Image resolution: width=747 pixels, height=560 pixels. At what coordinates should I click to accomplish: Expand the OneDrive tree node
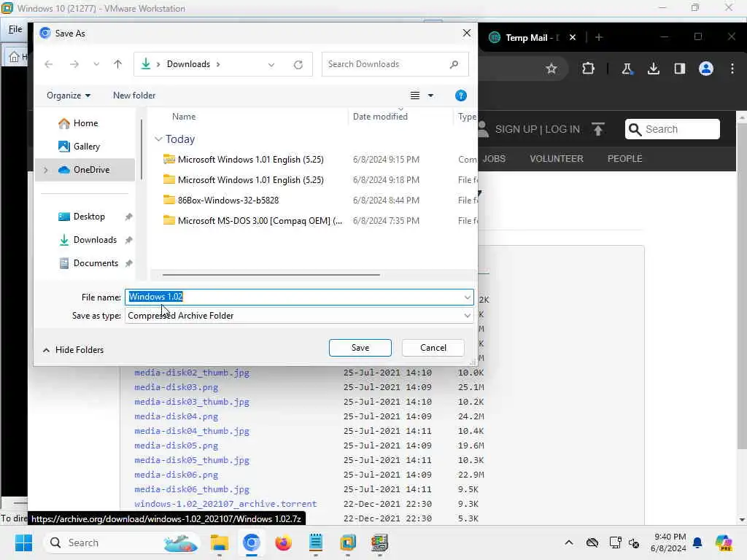pos(46,170)
